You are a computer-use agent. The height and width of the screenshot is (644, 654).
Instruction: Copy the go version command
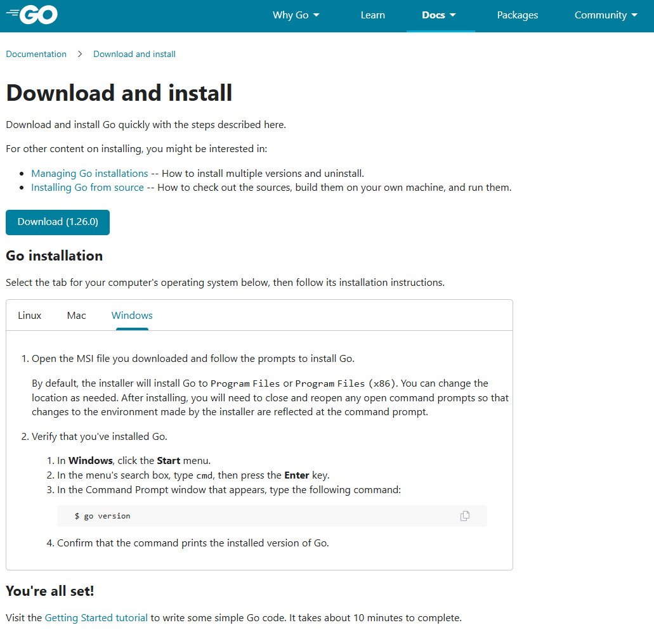465,516
